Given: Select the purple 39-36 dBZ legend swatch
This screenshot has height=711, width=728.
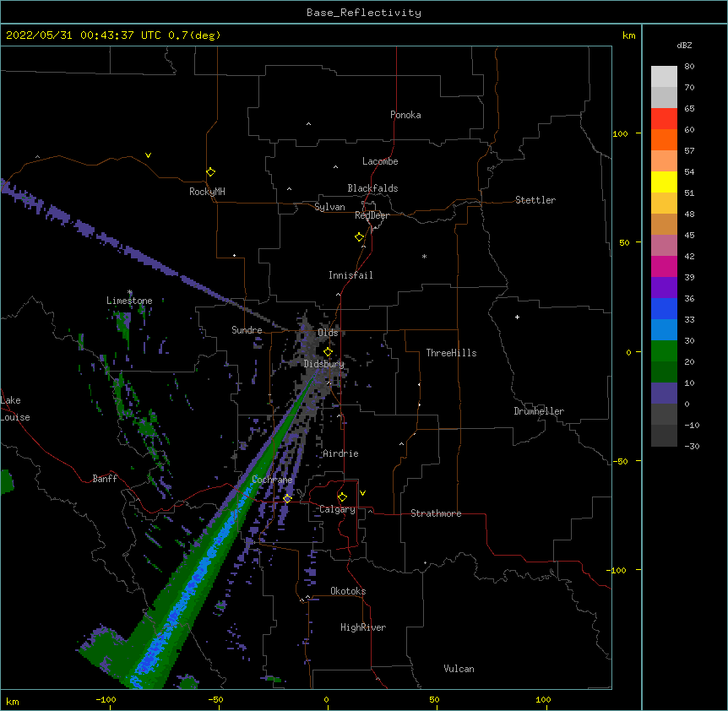Looking at the screenshot, I should (x=664, y=287).
